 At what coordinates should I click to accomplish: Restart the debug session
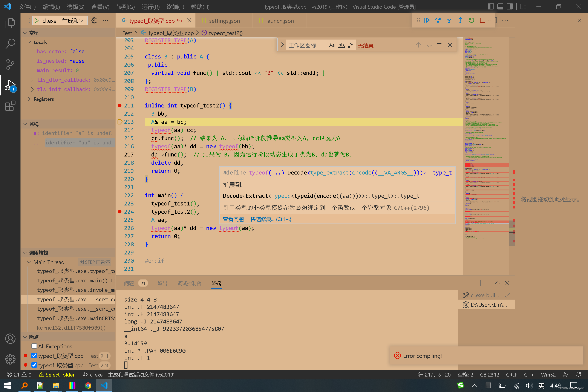tap(471, 20)
